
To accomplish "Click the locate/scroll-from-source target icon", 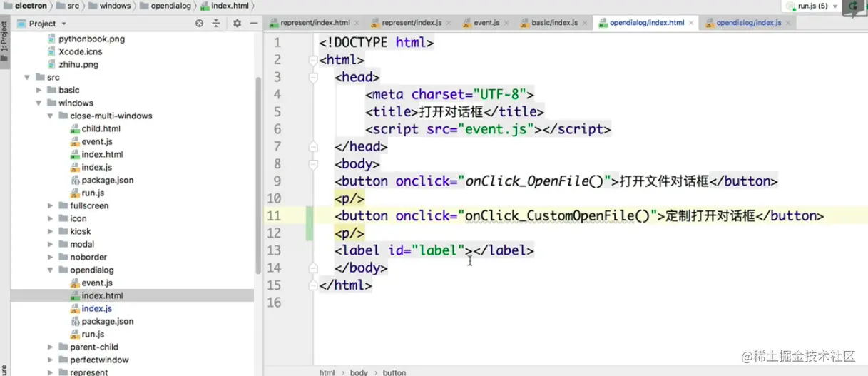I will pos(199,24).
